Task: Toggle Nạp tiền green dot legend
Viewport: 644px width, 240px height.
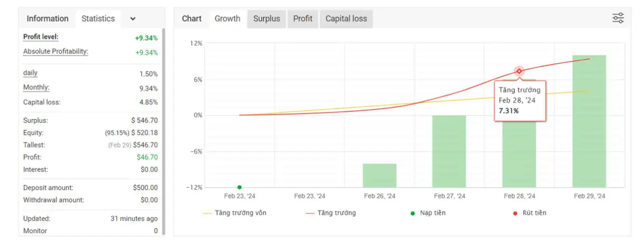Action: (x=428, y=213)
